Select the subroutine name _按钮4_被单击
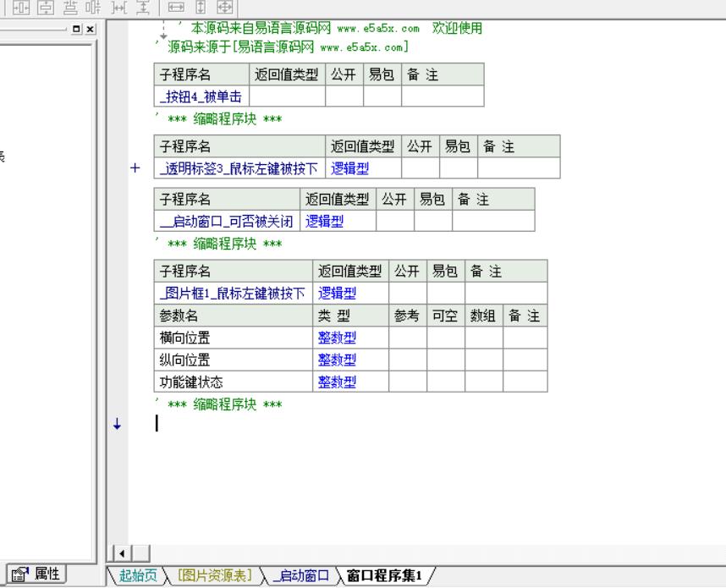Screen dimensions: 726x588 coord(201,96)
